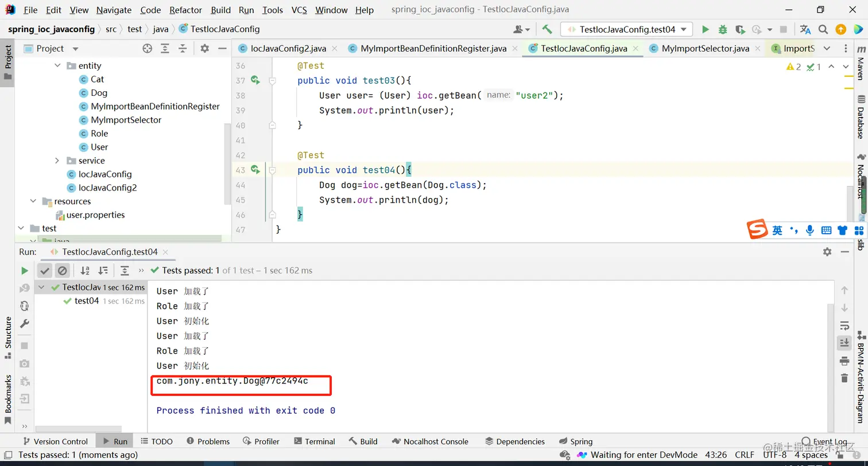This screenshot has width=868, height=466.
Task: Toggle the Sogou microphone voice input
Action: [809, 230]
